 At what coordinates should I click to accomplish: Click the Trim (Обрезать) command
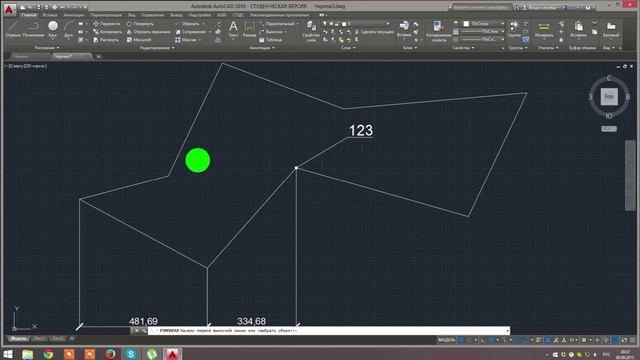tap(187, 24)
